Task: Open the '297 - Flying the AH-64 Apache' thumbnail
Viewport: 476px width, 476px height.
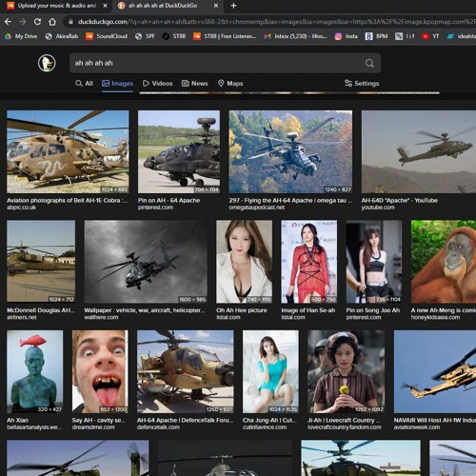Action: click(290, 151)
